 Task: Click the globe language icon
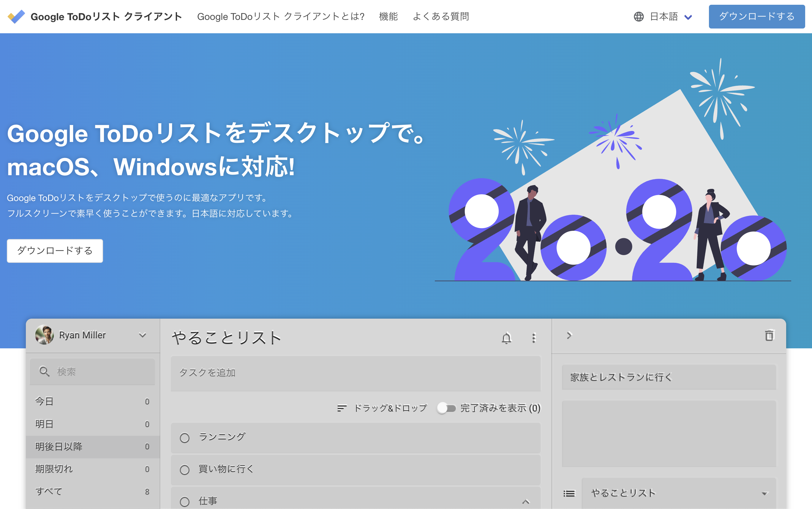click(639, 17)
